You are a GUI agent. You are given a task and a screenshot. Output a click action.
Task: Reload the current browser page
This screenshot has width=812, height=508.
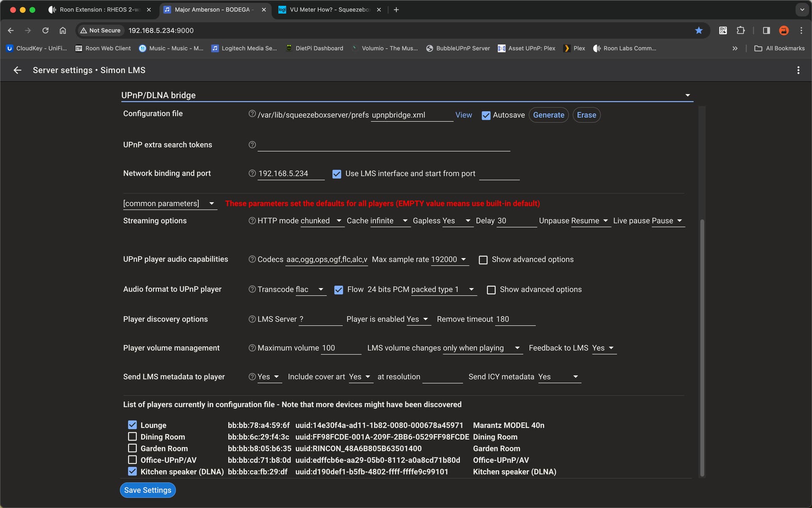(x=45, y=30)
